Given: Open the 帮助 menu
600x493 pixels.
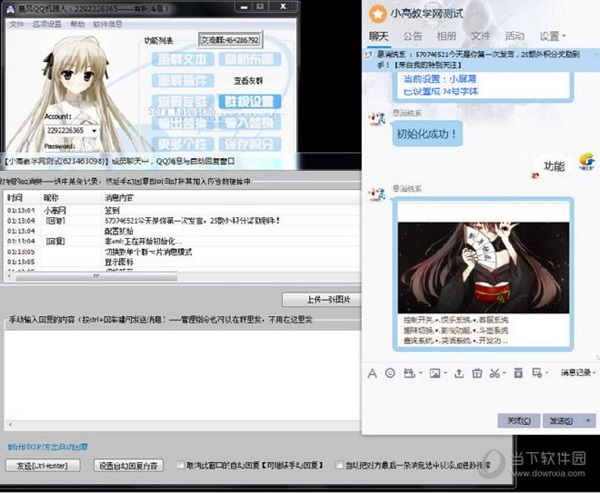Looking at the screenshot, I should (77, 24).
